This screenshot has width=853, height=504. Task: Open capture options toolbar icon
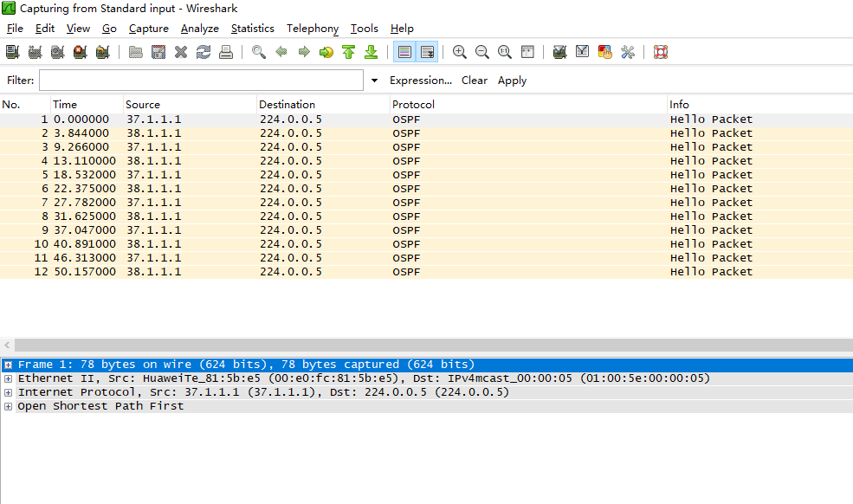point(35,52)
